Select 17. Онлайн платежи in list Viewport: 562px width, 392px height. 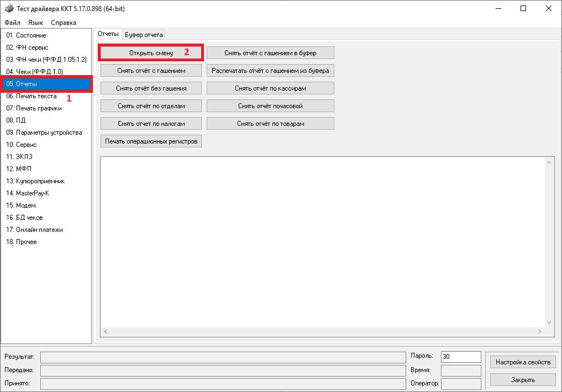34,230
